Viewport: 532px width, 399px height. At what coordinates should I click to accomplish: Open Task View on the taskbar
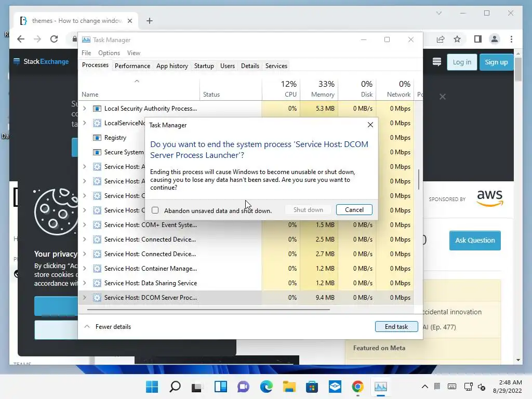(x=197, y=387)
